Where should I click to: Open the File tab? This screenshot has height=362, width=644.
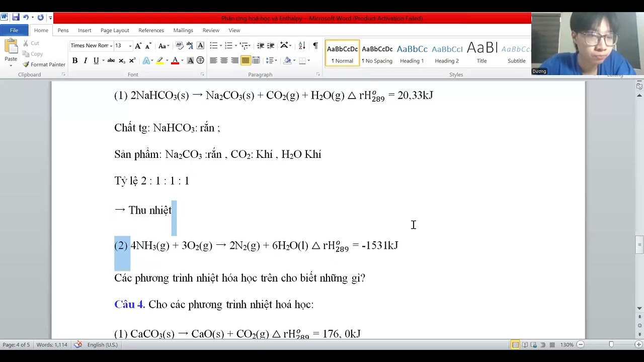[14, 30]
